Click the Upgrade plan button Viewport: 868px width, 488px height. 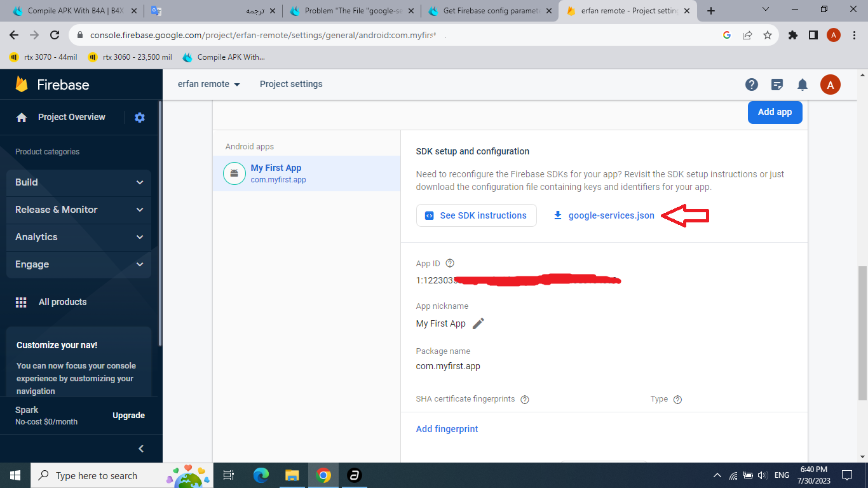(x=129, y=416)
